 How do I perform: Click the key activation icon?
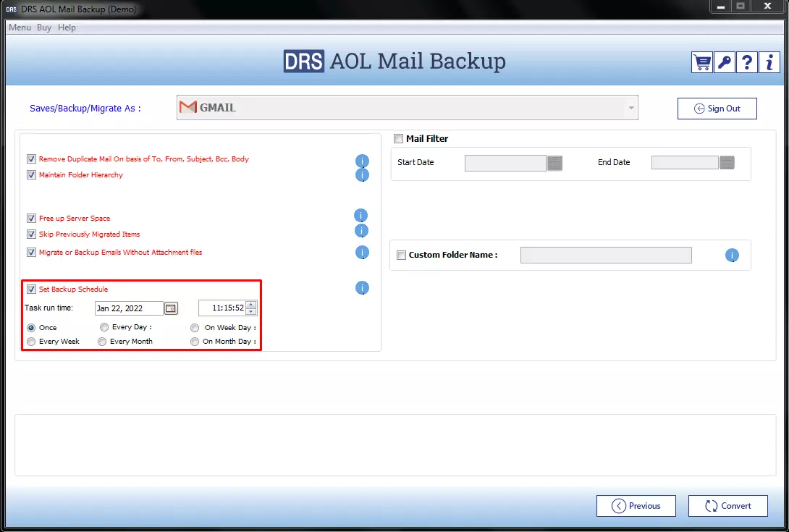tap(724, 62)
